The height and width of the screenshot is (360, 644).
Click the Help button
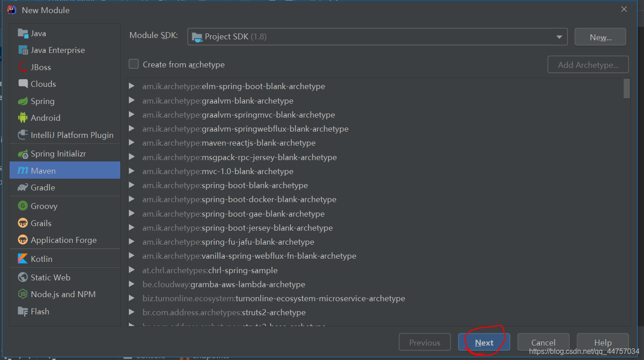coord(603,342)
